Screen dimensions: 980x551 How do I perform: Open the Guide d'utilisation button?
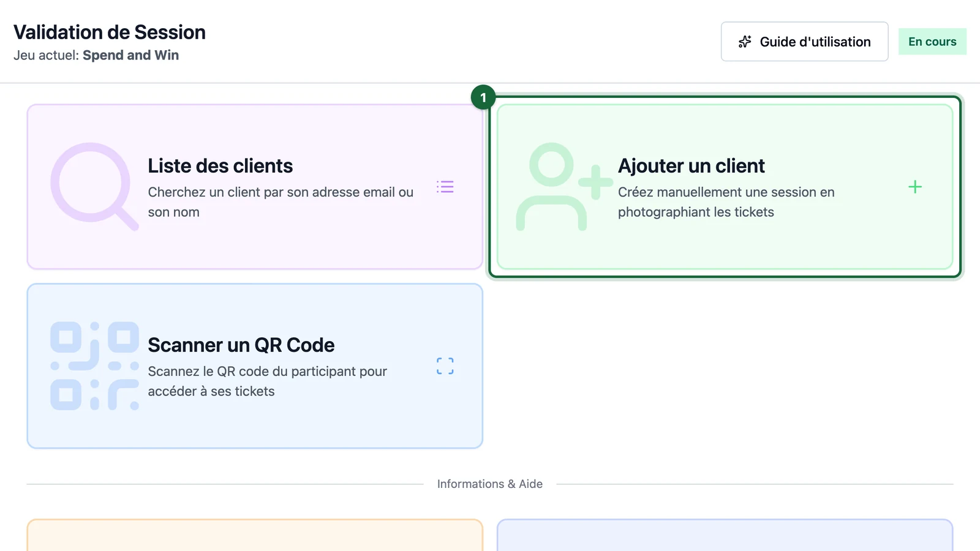point(804,42)
